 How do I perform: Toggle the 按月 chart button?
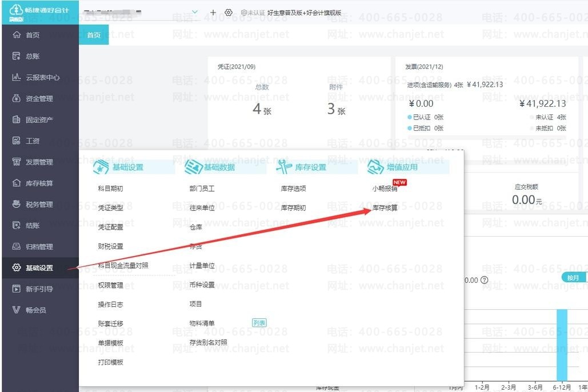click(x=573, y=278)
